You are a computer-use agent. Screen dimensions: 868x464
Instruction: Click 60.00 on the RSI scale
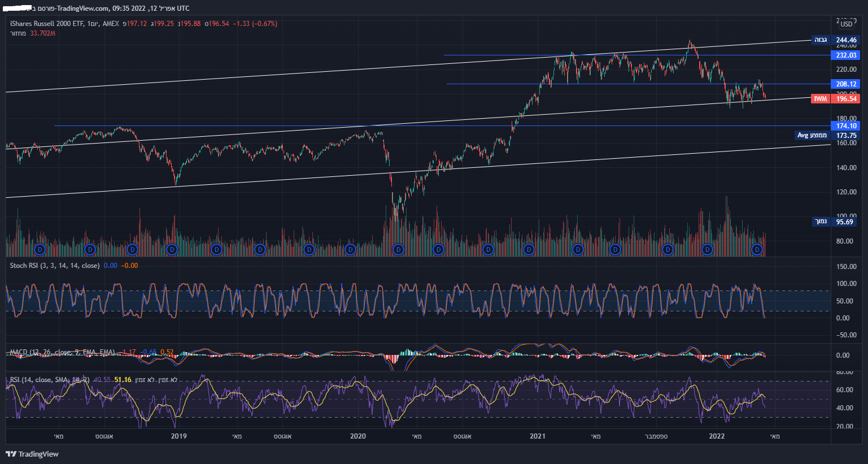pyautogui.click(x=844, y=390)
